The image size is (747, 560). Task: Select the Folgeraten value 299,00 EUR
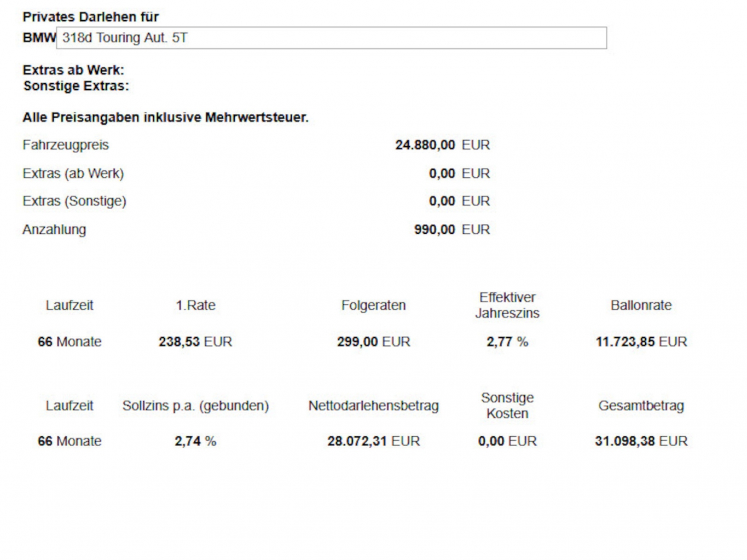tap(373, 342)
